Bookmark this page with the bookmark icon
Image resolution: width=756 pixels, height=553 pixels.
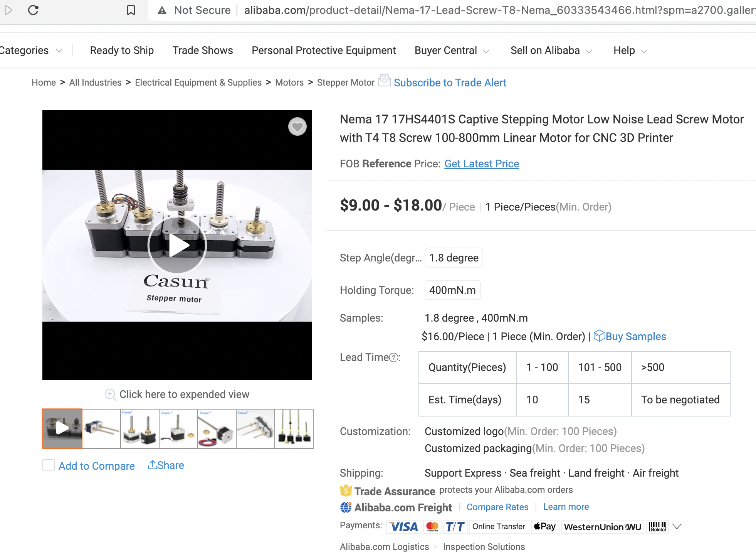[x=131, y=10]
